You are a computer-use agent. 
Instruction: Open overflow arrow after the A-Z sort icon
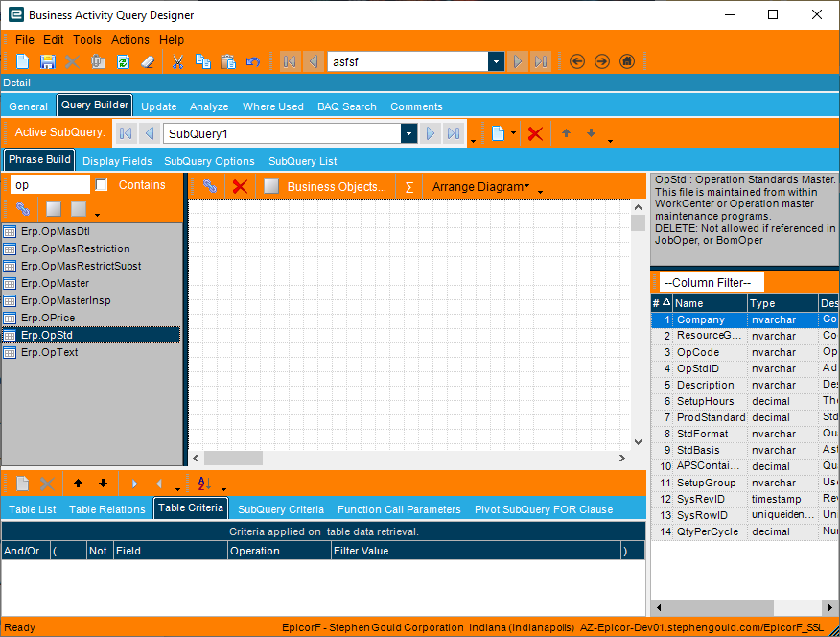click(224, 488)
